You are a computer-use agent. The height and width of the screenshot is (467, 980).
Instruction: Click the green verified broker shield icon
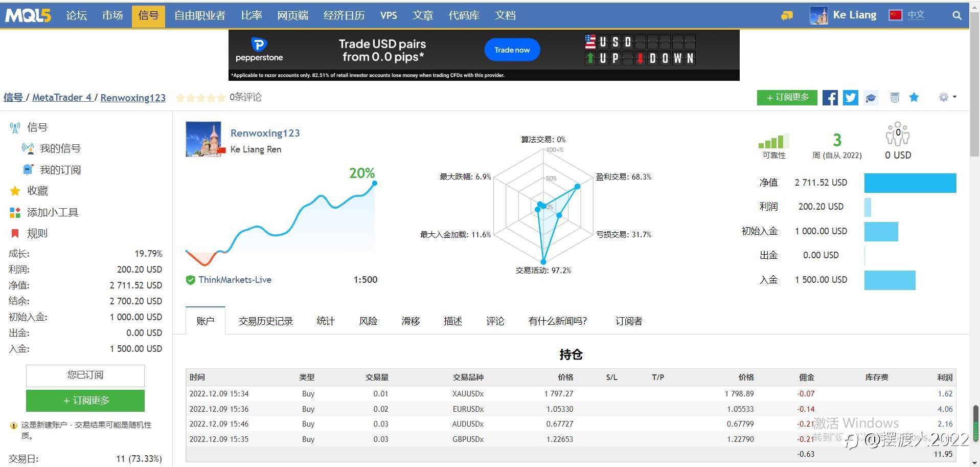click(x=191, y=280)
